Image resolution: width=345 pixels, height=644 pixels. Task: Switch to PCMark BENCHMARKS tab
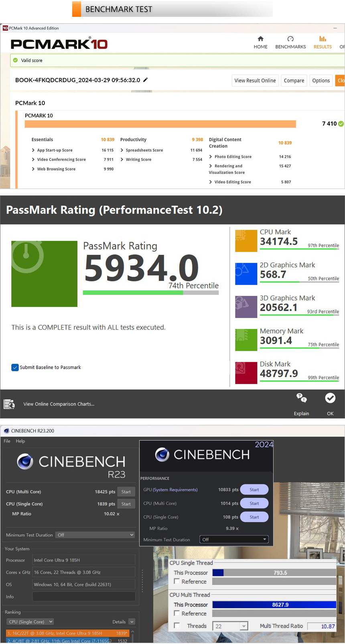pos(290,43)
